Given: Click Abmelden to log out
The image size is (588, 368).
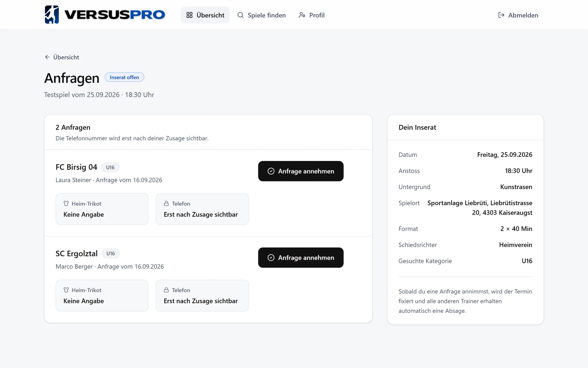Looking at the screenshot, I should (x=518, y=15).
